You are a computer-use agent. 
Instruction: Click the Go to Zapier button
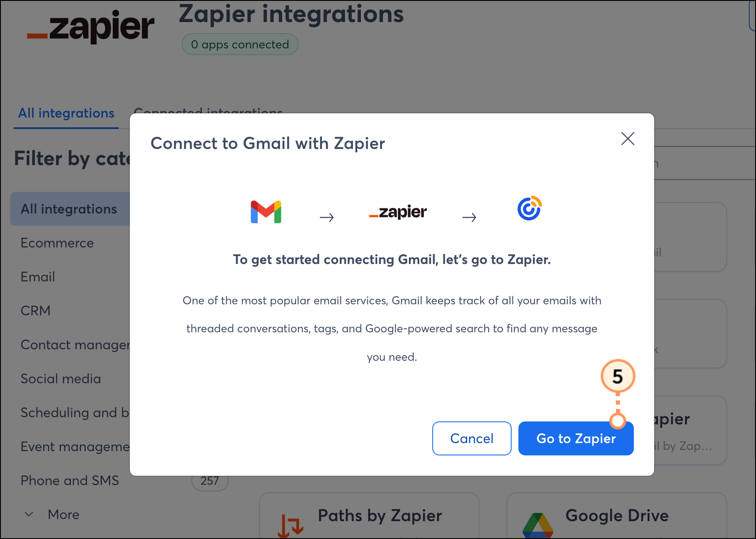(576, 438)
